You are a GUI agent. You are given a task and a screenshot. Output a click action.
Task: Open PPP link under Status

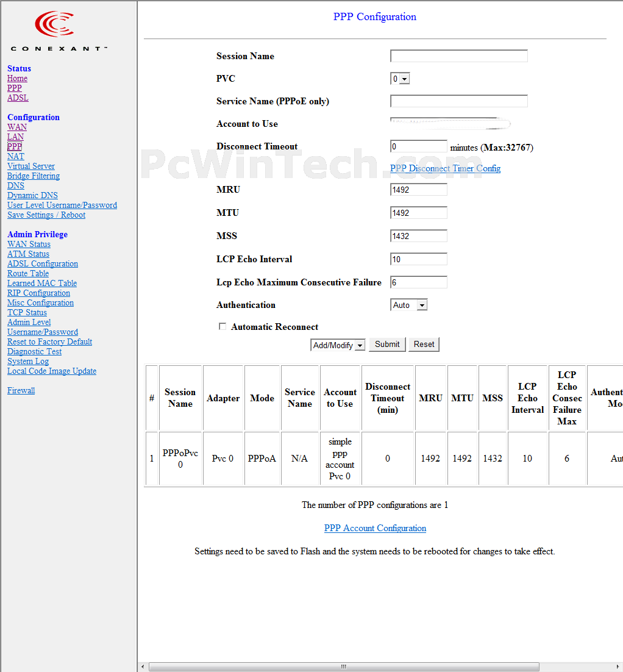(14, 88)
